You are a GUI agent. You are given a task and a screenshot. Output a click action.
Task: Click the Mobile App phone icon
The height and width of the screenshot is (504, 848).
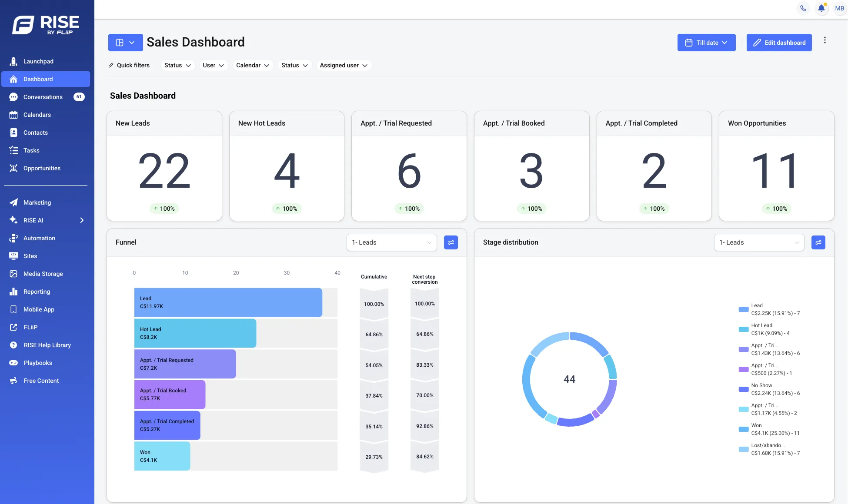click(x=13, y=309)
